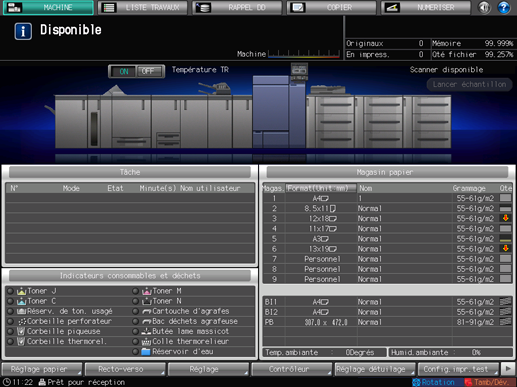Turn Température TR ON
517x387 pixels.
click(x=123, y=71)
